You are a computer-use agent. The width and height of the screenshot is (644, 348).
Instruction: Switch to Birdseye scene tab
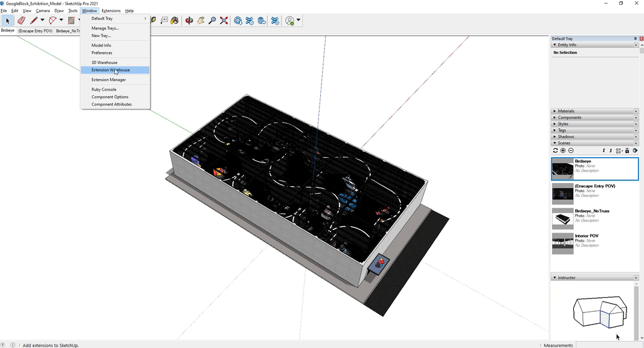[8, 31]
